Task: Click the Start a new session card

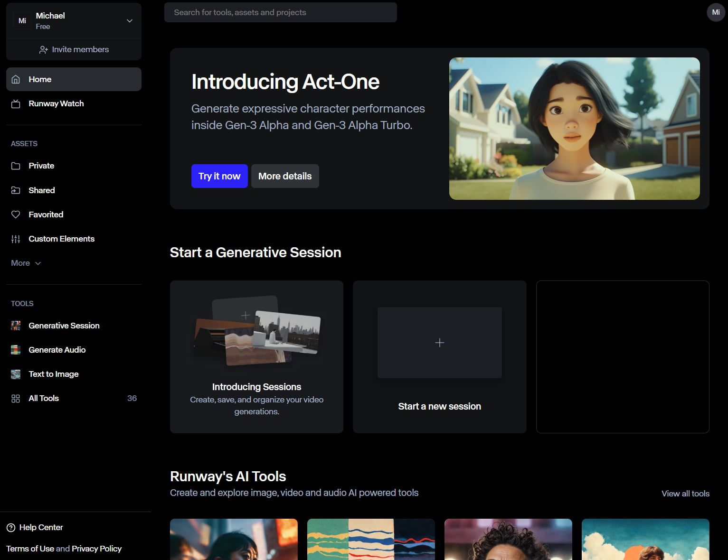Action: point(439,357)
